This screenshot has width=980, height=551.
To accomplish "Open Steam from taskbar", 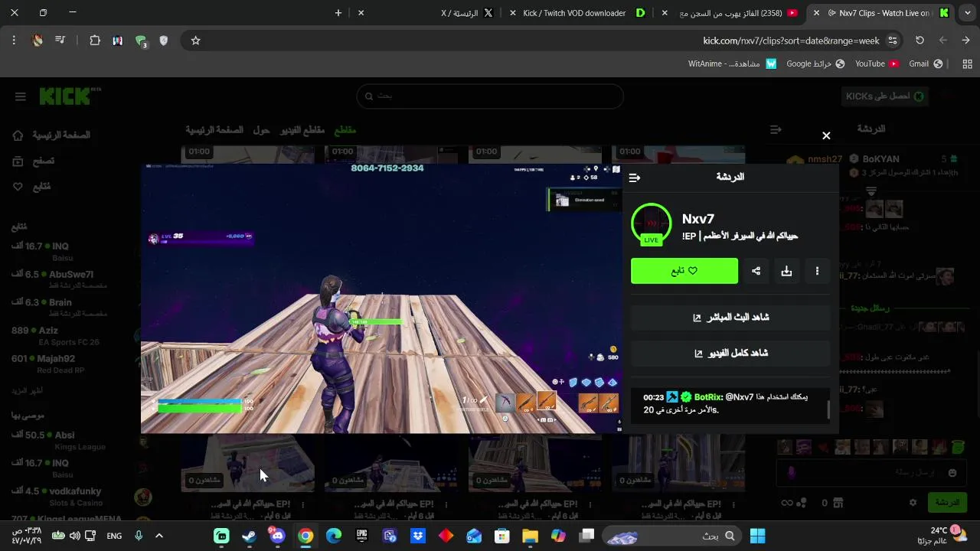I will click(250, 536).
